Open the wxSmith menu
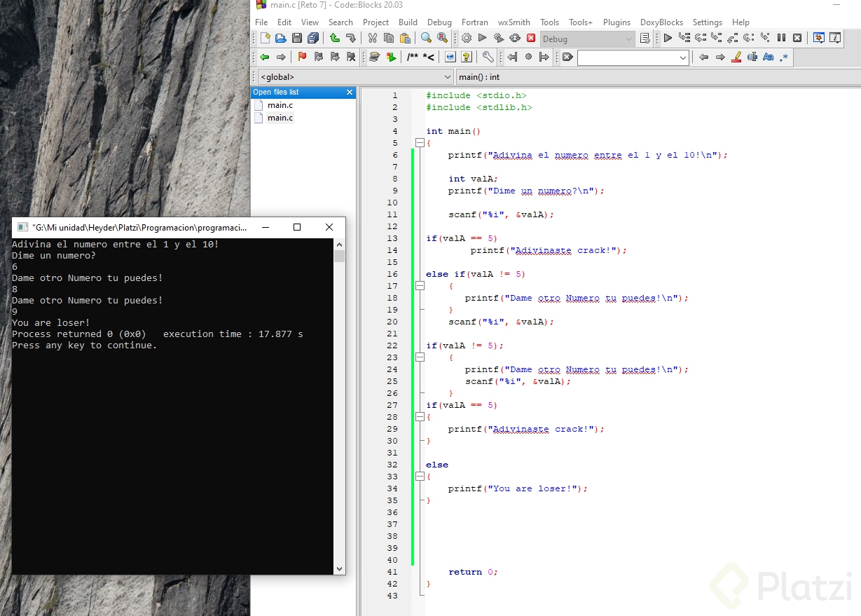 (514, 22)
